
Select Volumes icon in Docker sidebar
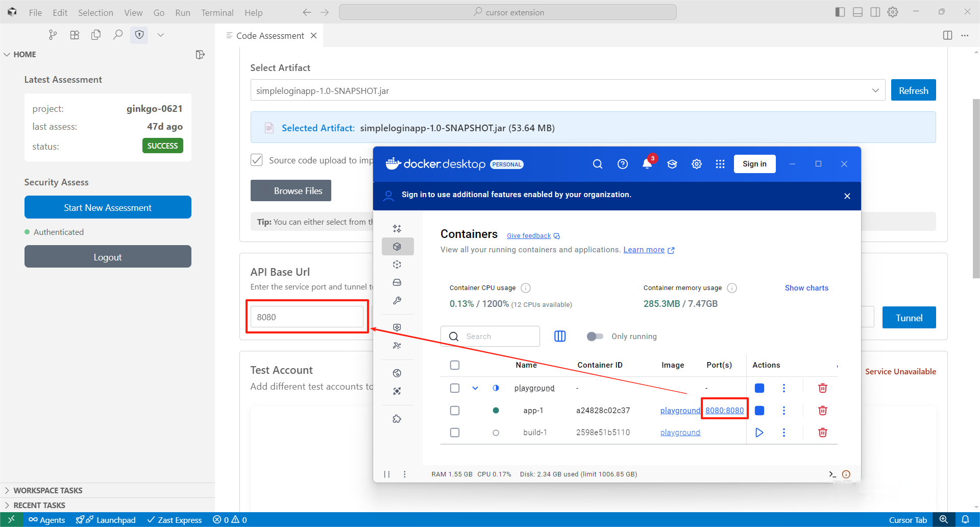point(397,282)
